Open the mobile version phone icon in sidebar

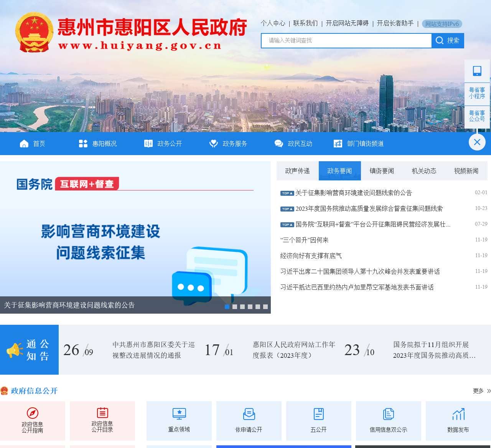coord(477,70)
